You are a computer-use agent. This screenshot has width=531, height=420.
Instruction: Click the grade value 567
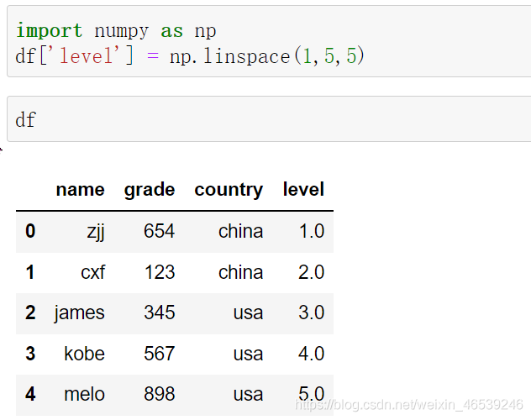point(159,354)
